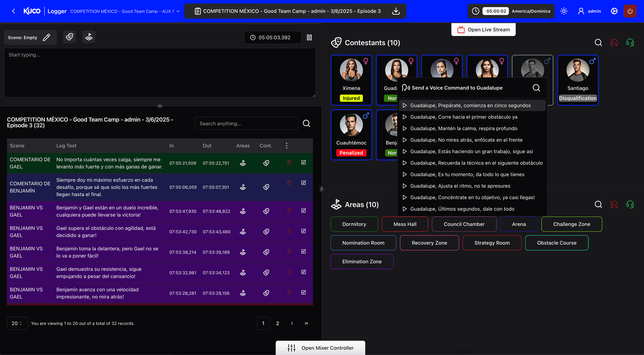Edit the scene name with the pencil icon
The height and width of the screenshot is (355, 644).
pos(47,37)
